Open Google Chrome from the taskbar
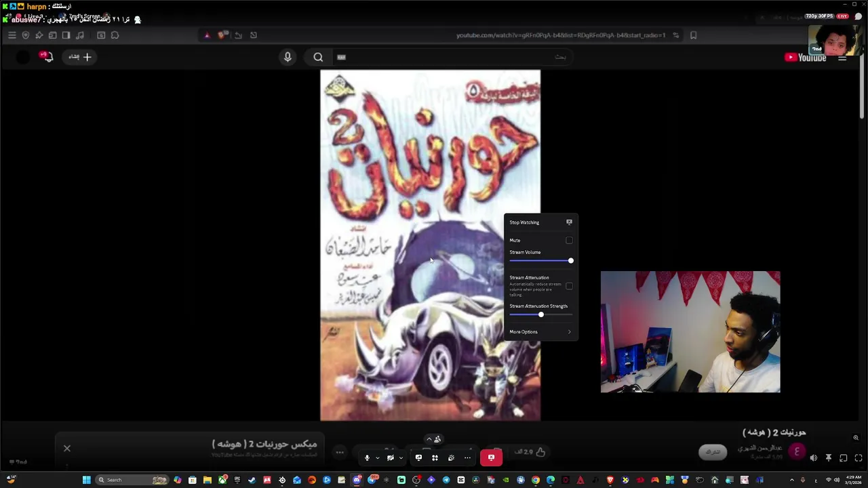This screenshot has width=868, height=488. click(x=536, y=480)
